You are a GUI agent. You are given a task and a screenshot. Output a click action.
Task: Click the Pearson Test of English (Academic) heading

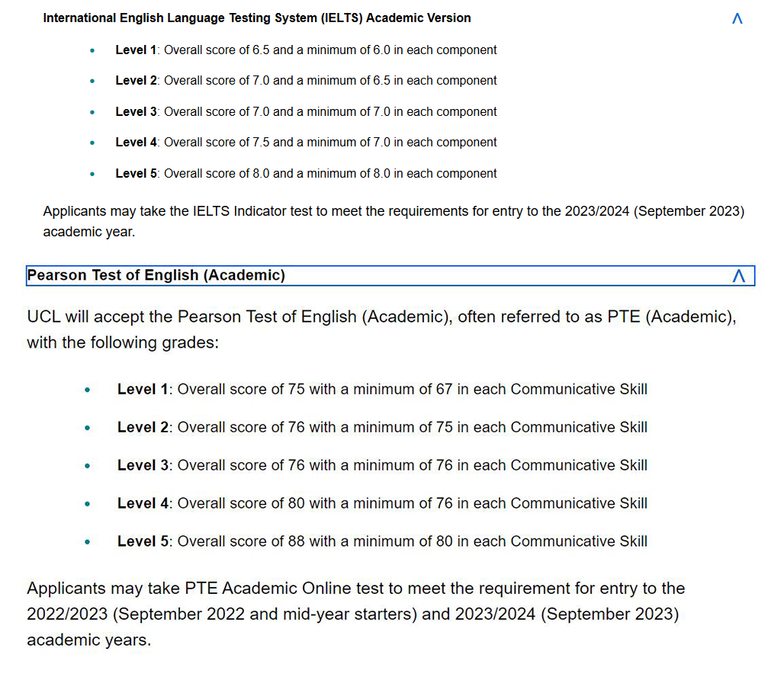pyautogui.click(x=156, y=275)
